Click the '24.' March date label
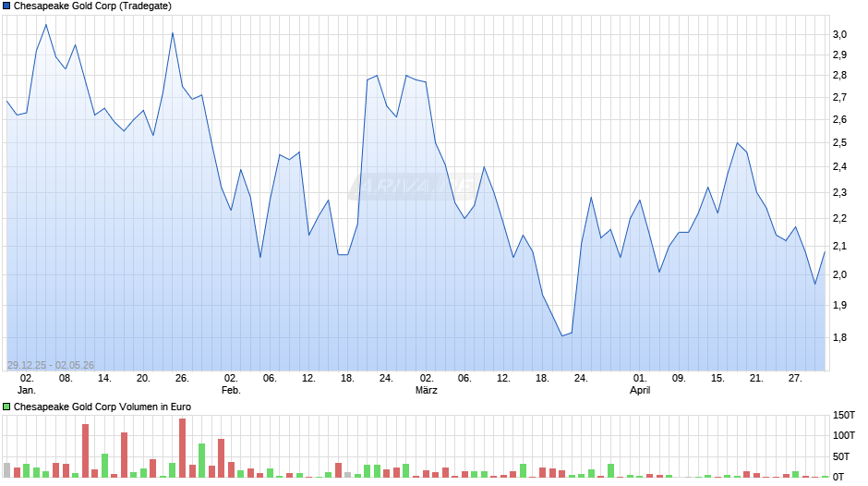The width and height of the screenshot is (868, 486). click(581, 379)
